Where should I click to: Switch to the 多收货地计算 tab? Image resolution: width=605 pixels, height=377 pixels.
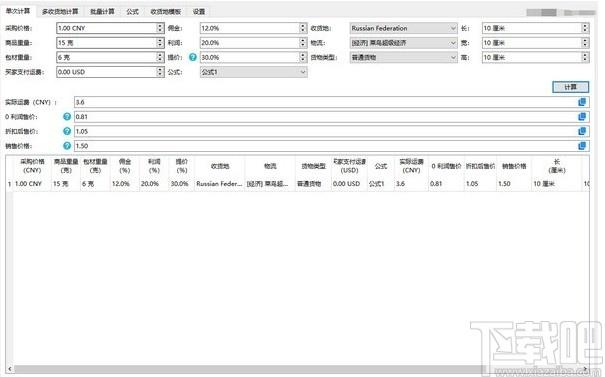pos(60,12)
